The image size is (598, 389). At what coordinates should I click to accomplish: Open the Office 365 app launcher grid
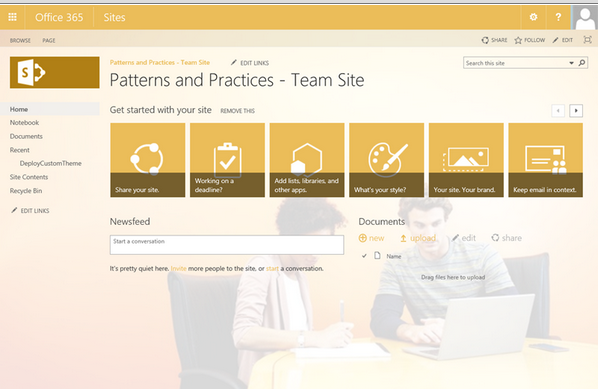(x=12, y=17)
